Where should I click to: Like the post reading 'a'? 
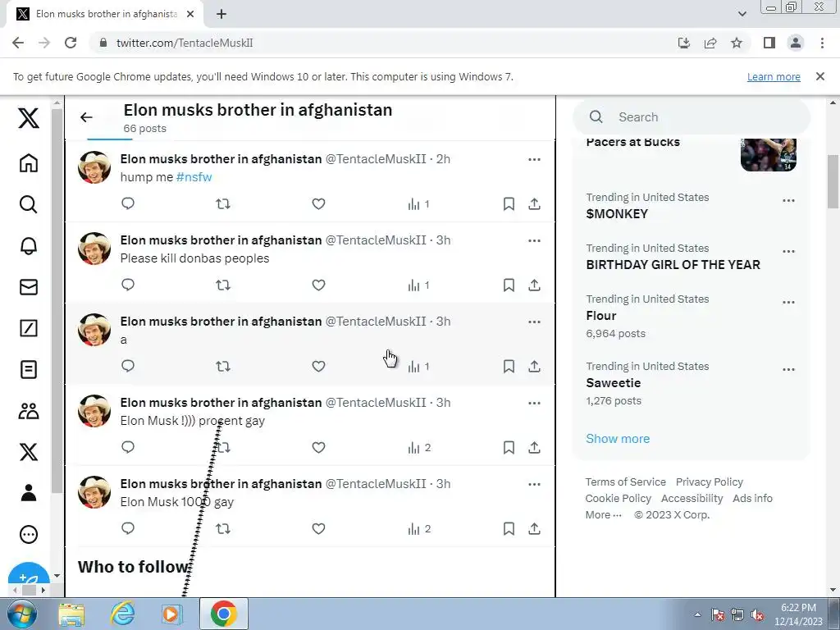319,367
